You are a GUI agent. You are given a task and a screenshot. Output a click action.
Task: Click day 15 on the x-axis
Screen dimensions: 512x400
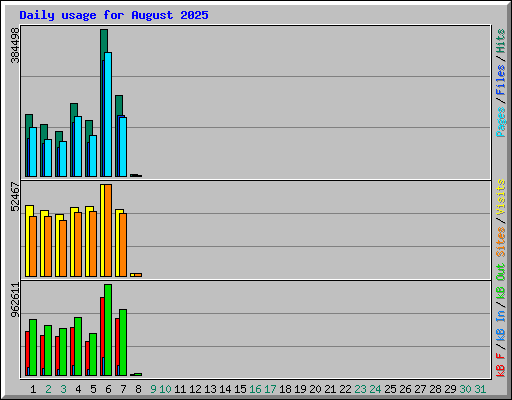point(240,389)
